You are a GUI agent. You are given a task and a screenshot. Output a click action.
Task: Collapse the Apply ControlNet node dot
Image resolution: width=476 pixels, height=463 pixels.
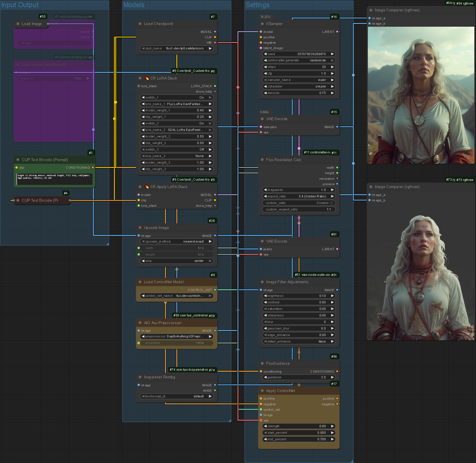tap(262, 391)
